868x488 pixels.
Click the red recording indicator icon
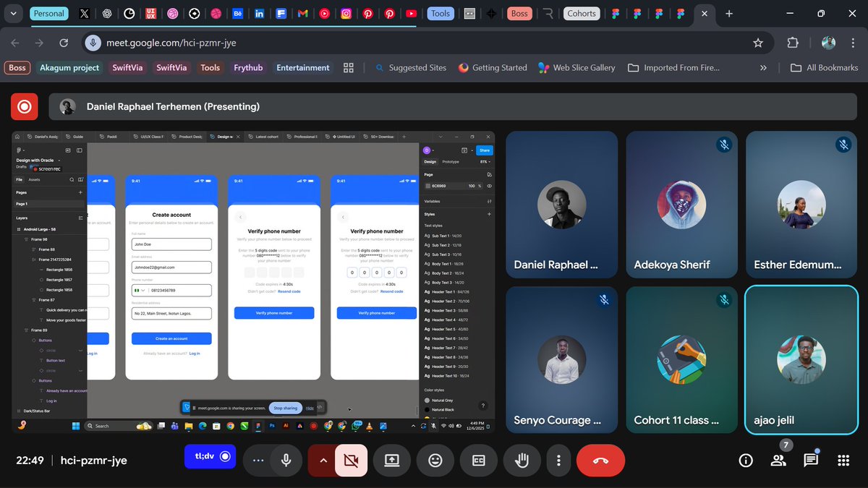point(24,106)
